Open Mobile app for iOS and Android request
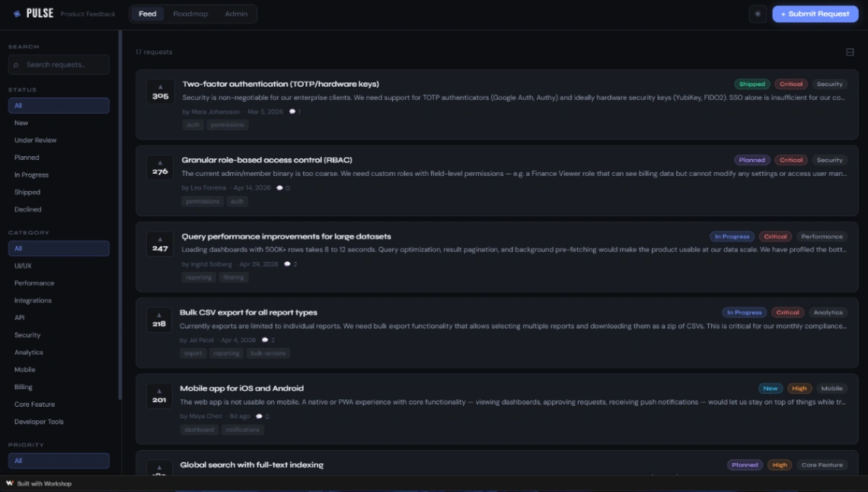Image resolution: width=868 pixels, height=492 pixels. coord(242,388)
